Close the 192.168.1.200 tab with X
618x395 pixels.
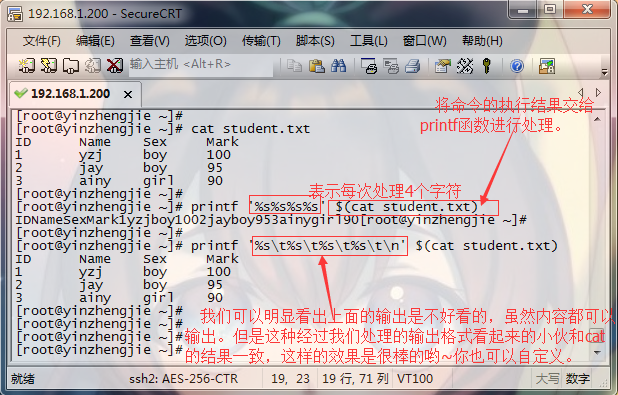(x=128, y=95)
